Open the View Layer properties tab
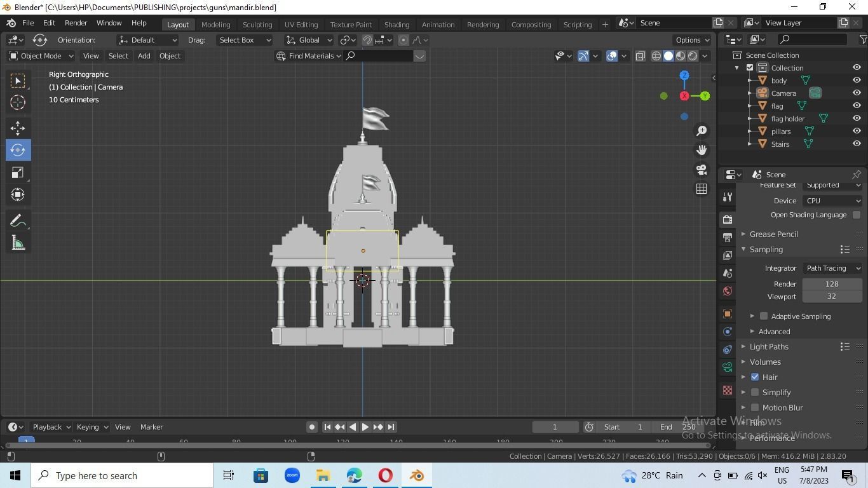Image resolution: width=868 pixels, height=488 pixels. click(728, 255)
